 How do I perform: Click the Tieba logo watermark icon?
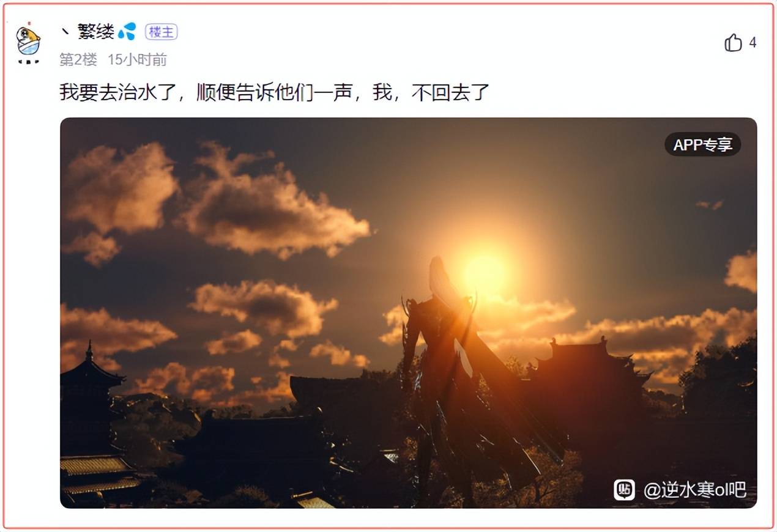point(625,490)
